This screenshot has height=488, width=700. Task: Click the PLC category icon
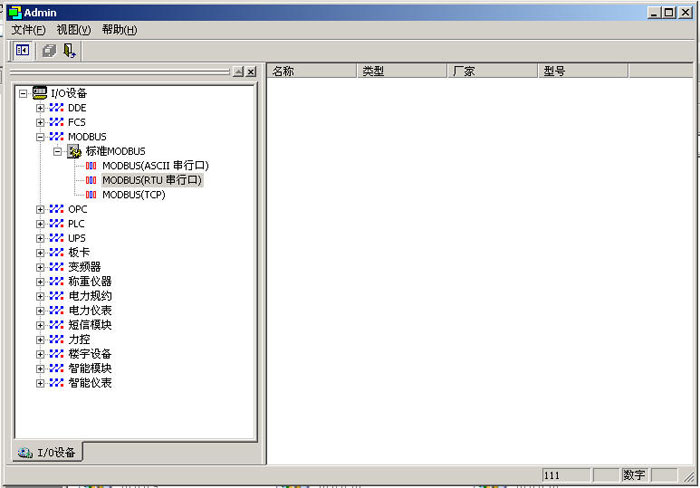[57, 224]
